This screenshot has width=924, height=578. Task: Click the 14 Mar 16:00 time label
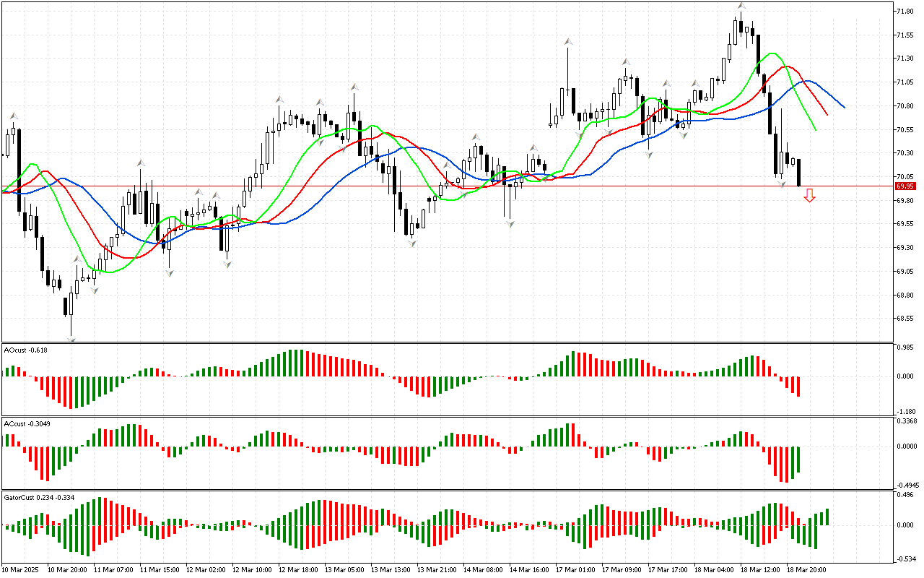(529, 570)
